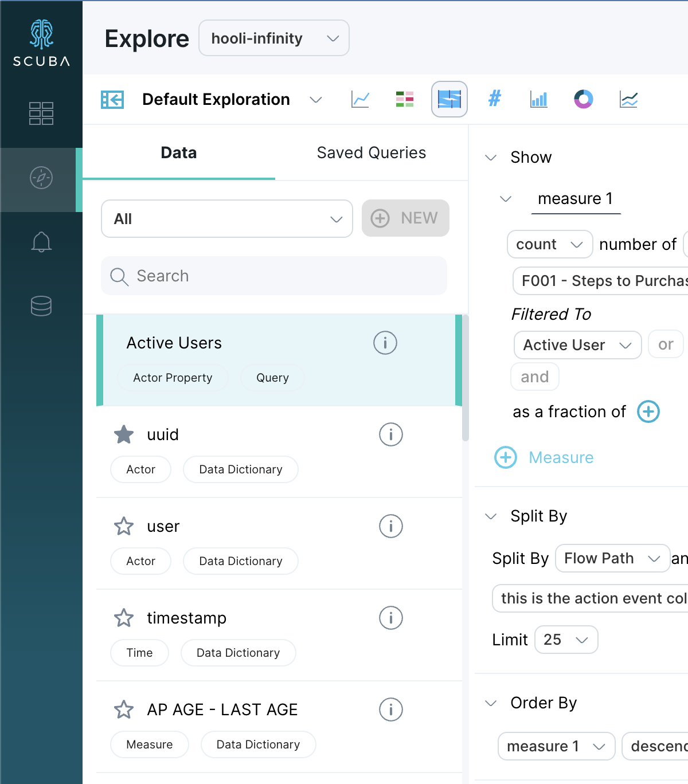This screenshot has width=688, height=784.
Task: Click the 'and' filter button
Action: pos(535,377)
